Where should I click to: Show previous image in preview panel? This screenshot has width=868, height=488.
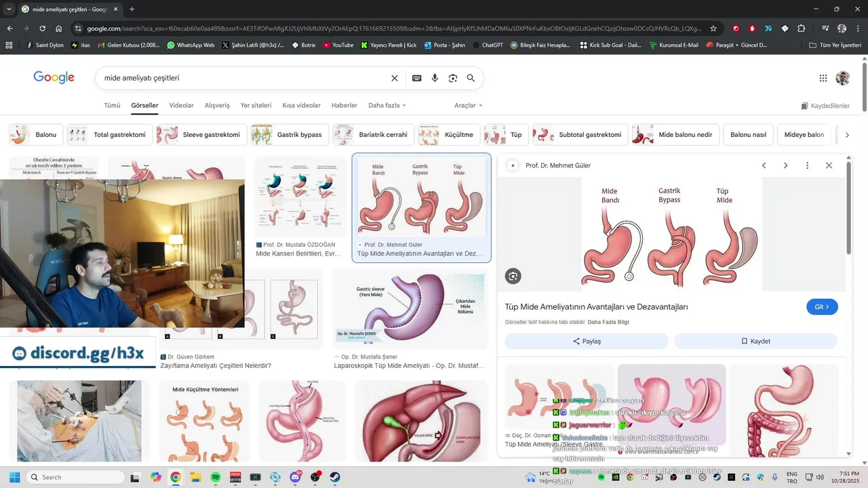[764, 165]
